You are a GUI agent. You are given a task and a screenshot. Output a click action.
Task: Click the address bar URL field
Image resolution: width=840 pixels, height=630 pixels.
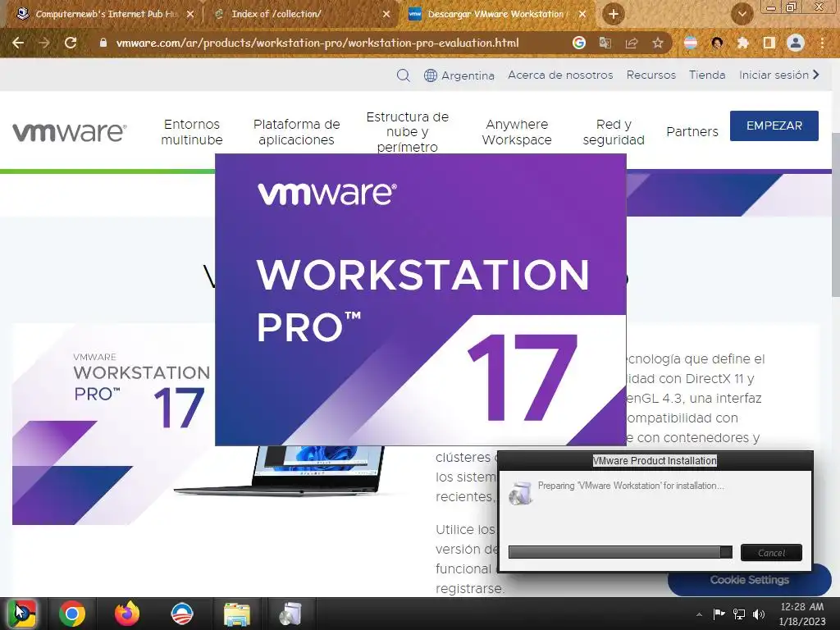coord(317,43)
